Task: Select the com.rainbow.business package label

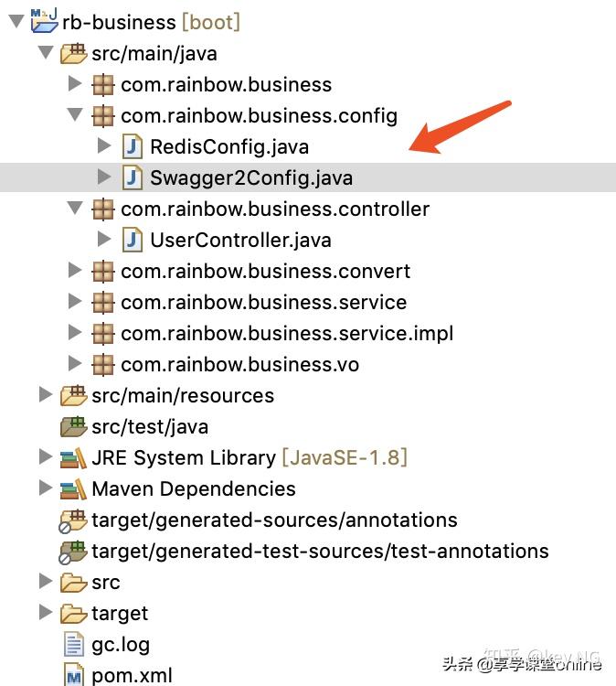Action: 227,85
